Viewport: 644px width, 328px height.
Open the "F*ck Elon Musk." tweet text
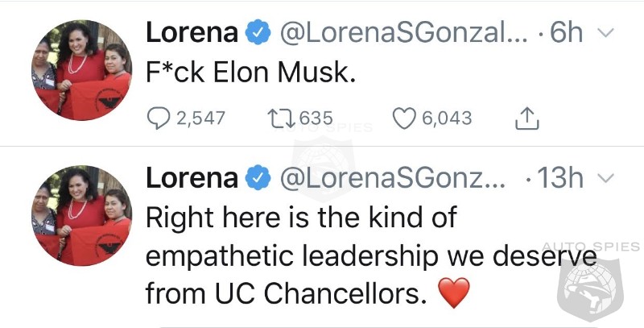pos(250,73)
